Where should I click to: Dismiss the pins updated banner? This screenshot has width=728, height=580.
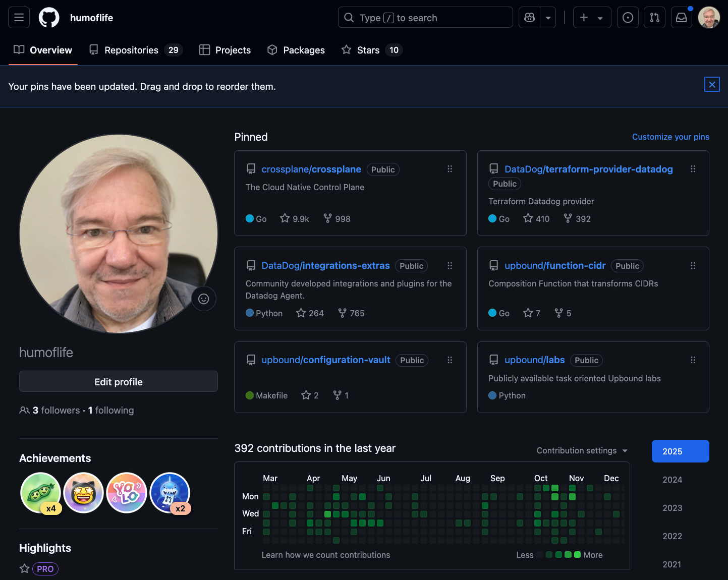[x=712, y=84]
